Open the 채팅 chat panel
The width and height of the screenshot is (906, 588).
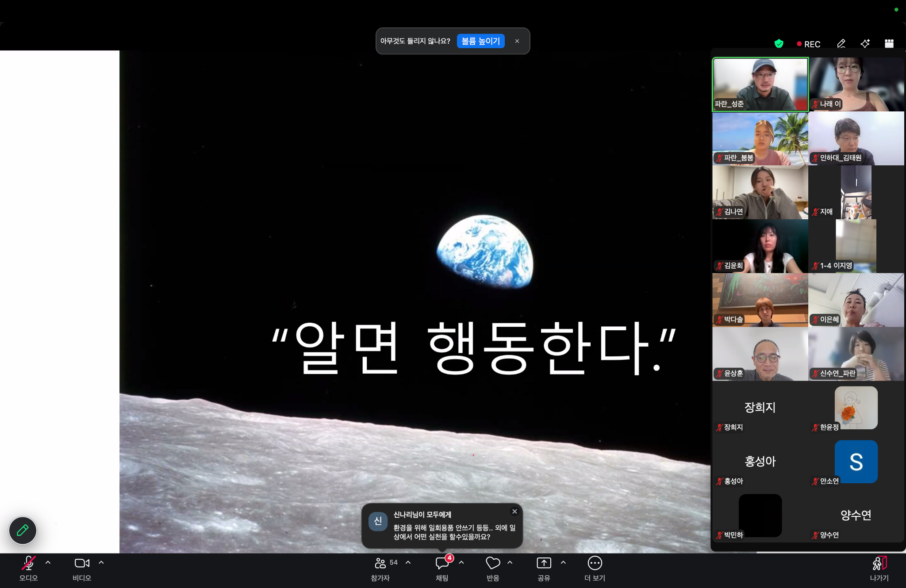[442, 568]
